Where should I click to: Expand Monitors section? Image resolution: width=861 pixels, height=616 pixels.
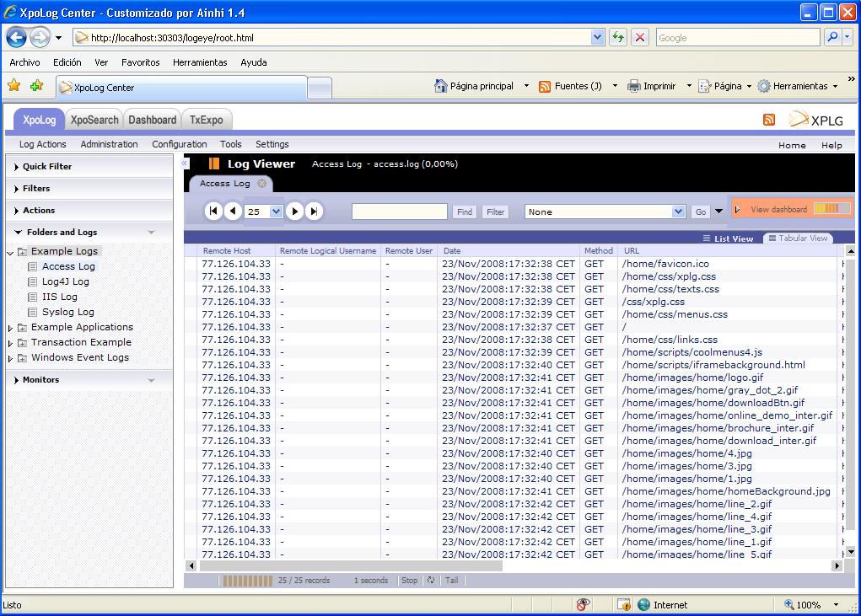coord(16,380)
